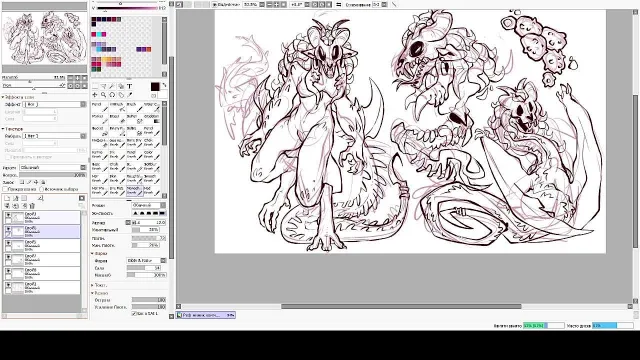Select the Zoom magnifier tool
This screenshot has width=640, height=360.
pos(103,95)
